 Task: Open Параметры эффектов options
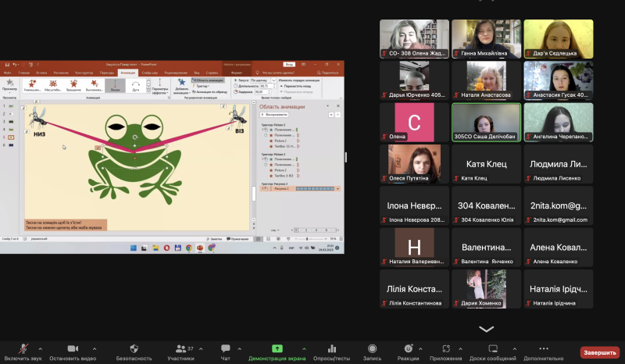click(160, 86)
